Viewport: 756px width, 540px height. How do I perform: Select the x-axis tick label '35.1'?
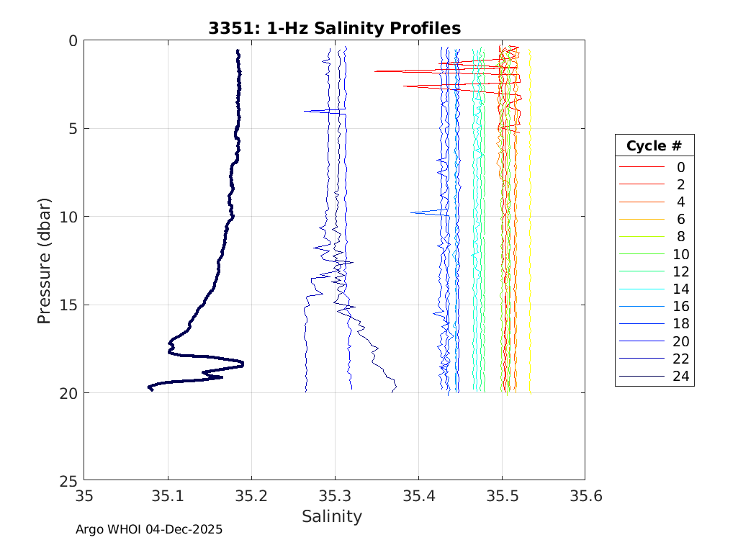point(168,495)
